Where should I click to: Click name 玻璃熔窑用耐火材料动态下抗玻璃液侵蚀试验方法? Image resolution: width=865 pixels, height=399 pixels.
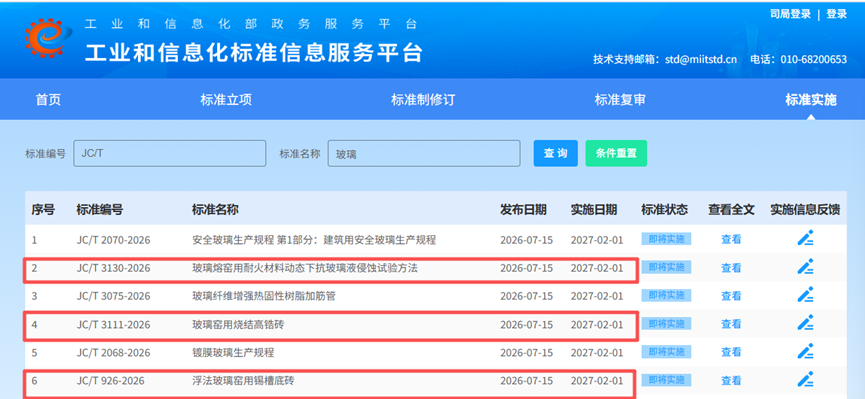tap(305, 268)
